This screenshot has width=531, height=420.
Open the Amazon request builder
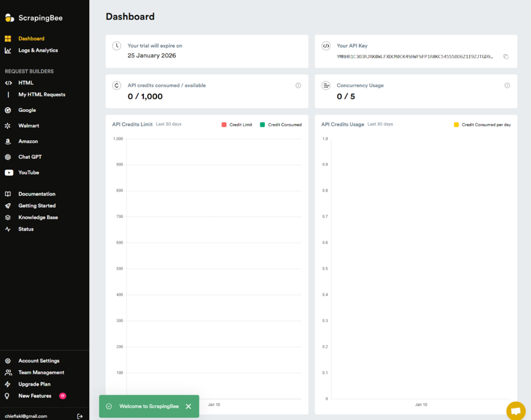[28, 142]
